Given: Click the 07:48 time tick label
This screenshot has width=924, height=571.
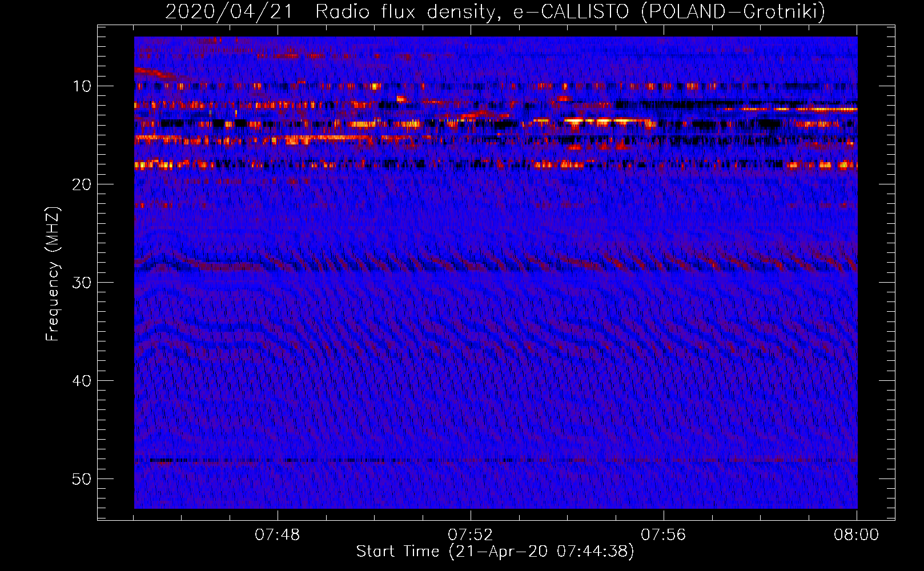Looking at the screenshot, I should click(277, 535).
